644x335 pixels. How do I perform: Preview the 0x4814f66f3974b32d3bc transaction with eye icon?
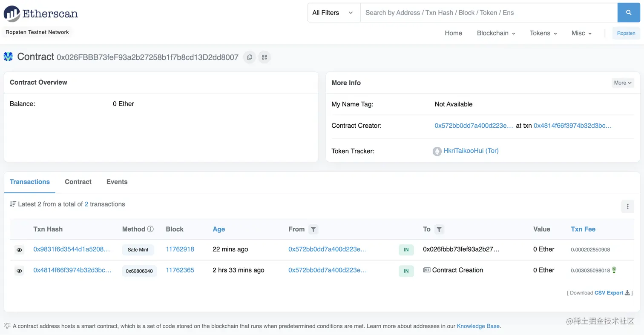(x=19, y=271)
